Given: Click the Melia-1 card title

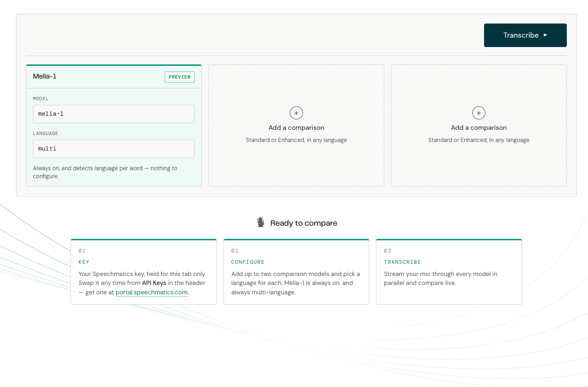Looking at the screenshot, I should 45,76.
